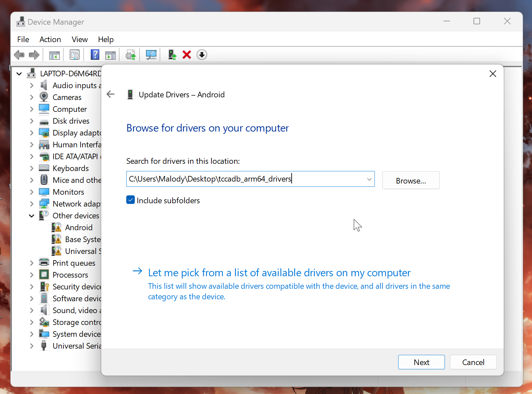The width and height of the screenshot is (532, 394).
Task: Click the Cancel button
Action: (473, 362)
